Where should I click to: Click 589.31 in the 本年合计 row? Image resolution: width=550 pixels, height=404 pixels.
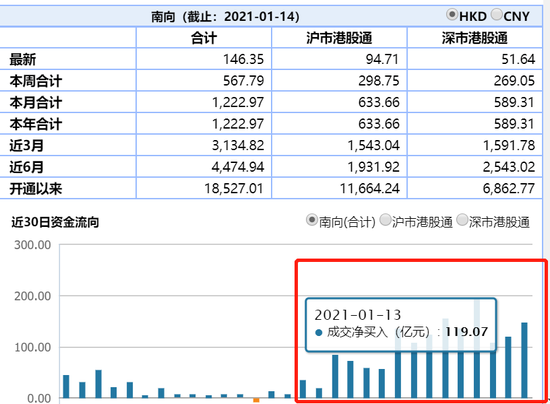click(x=515, y=124)
